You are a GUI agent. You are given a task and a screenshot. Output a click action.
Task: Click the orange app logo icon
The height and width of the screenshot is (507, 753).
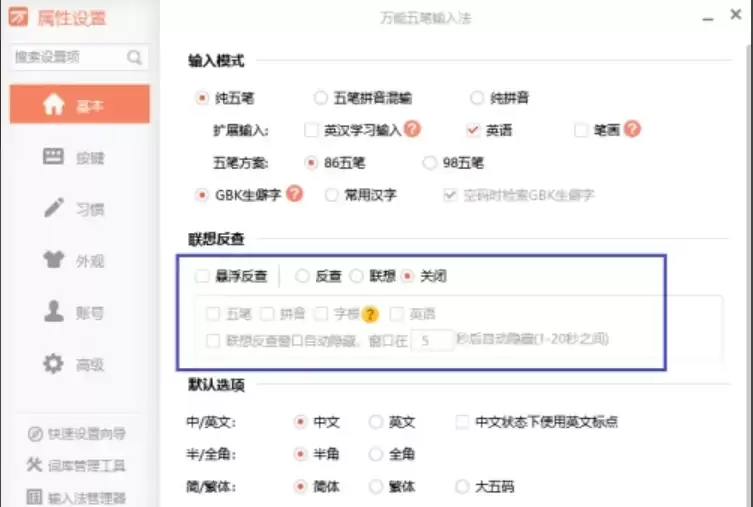coord(18,17)
